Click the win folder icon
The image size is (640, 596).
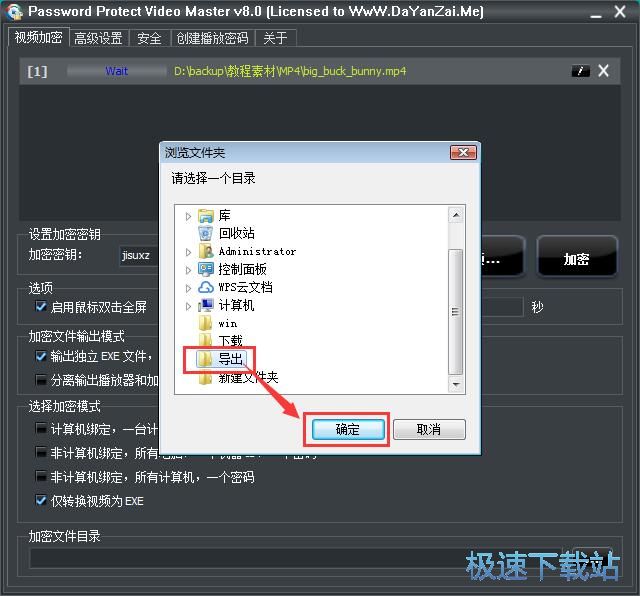click(x=206, y=323)
